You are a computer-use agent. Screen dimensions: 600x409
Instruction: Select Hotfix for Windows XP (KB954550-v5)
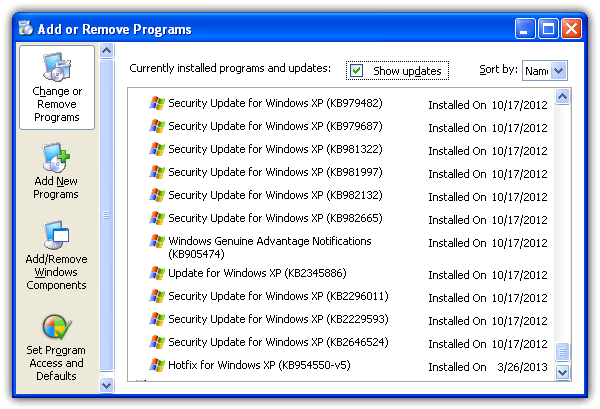point(259,365)
